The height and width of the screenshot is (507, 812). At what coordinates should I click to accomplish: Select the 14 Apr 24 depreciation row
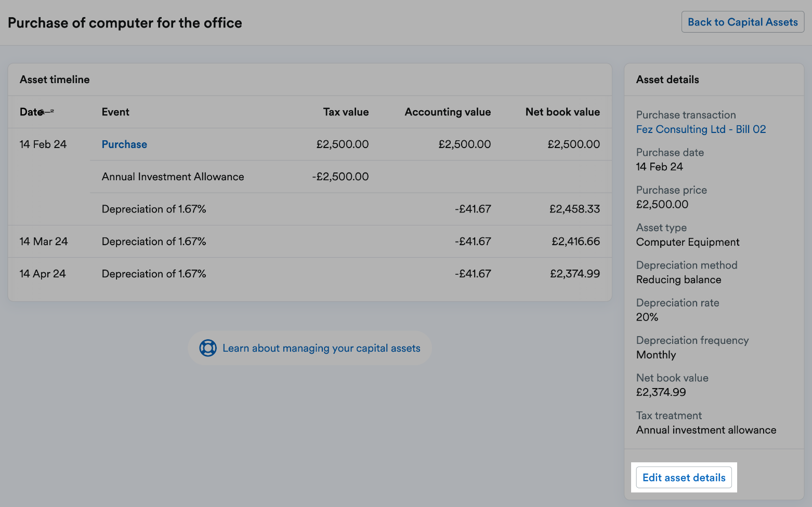[309, 273]
